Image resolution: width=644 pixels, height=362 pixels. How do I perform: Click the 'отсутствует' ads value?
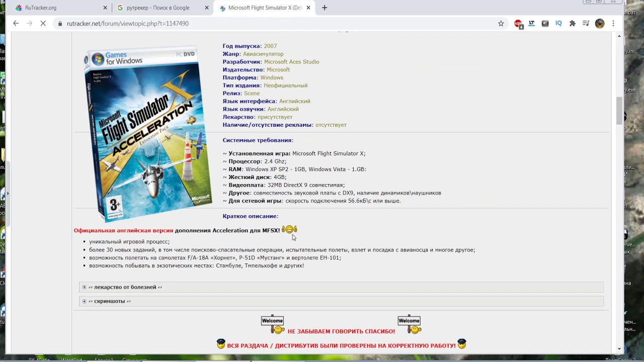click(331, 125)
